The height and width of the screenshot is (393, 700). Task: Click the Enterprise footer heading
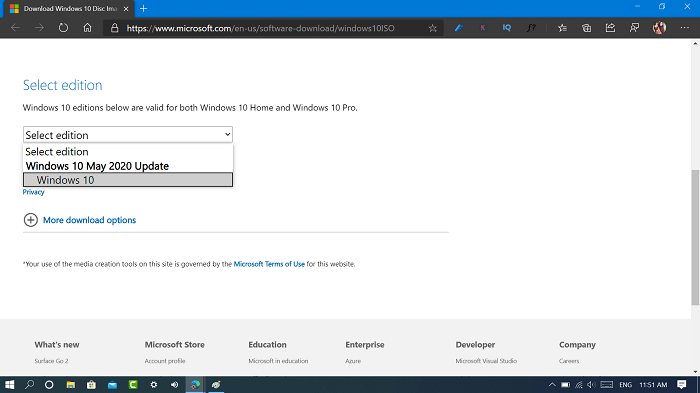[365, 345]
